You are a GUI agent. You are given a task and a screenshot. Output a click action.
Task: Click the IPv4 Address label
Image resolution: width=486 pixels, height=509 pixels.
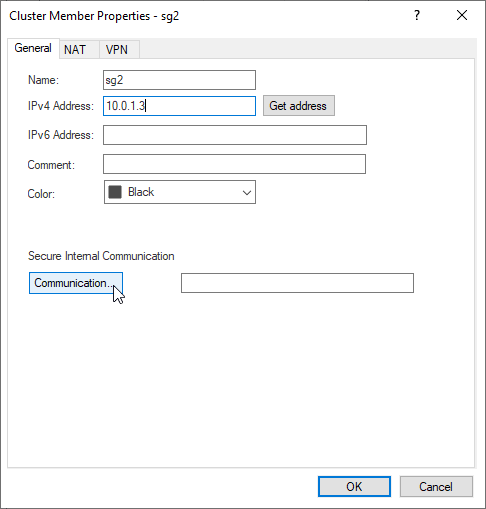61,106
